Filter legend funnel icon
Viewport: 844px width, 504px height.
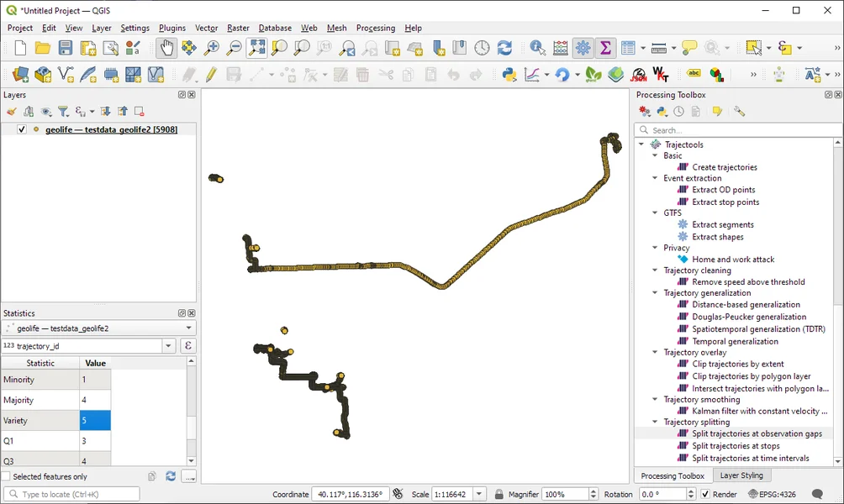click(63, 112)
